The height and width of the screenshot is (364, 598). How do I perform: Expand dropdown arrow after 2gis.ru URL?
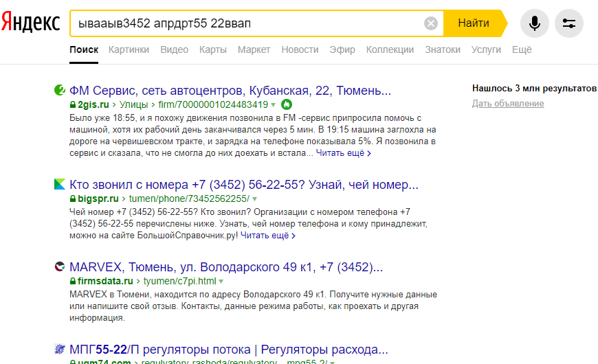pyautogui.click(x=273, y=105)
